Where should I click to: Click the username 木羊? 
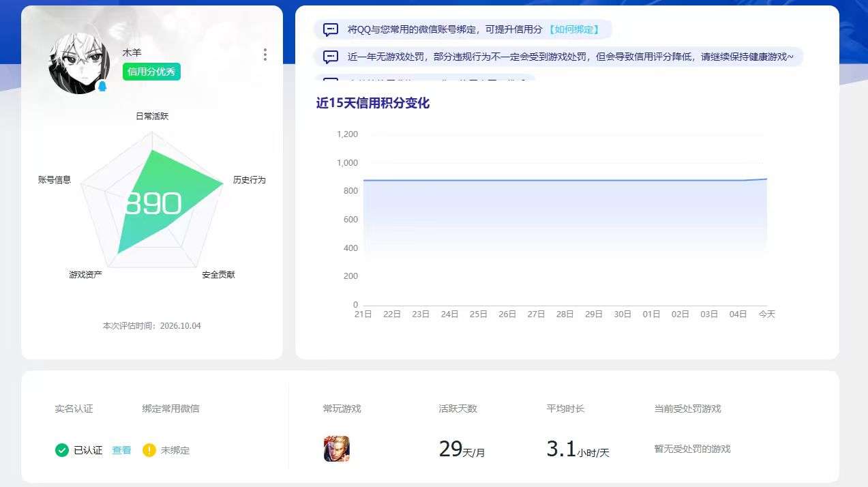(132, 53)
